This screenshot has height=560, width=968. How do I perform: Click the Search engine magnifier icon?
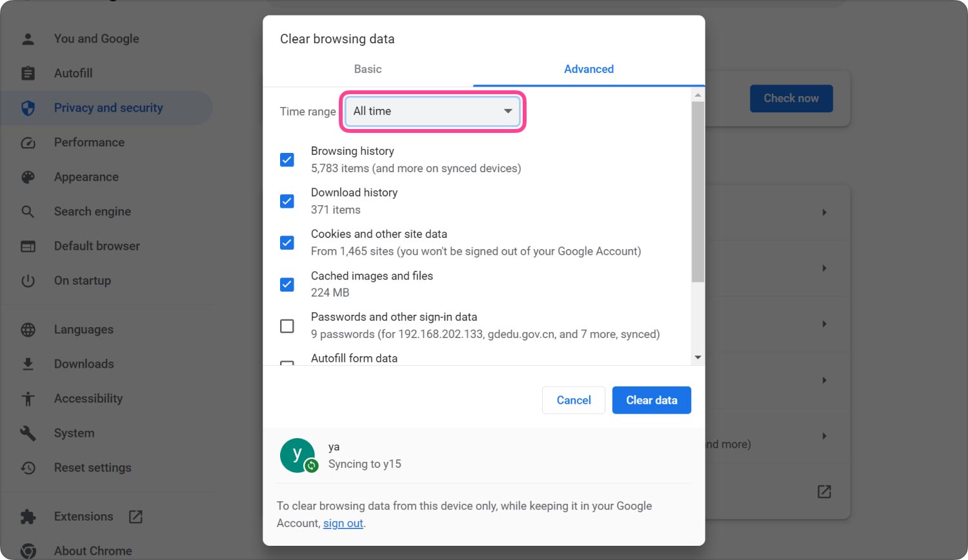click(x=28, y=212)
